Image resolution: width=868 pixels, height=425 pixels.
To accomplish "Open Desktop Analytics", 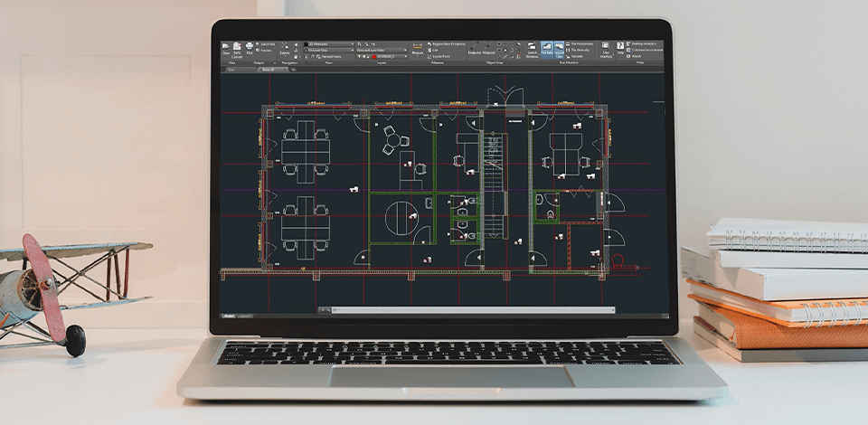I will [641, 43].
